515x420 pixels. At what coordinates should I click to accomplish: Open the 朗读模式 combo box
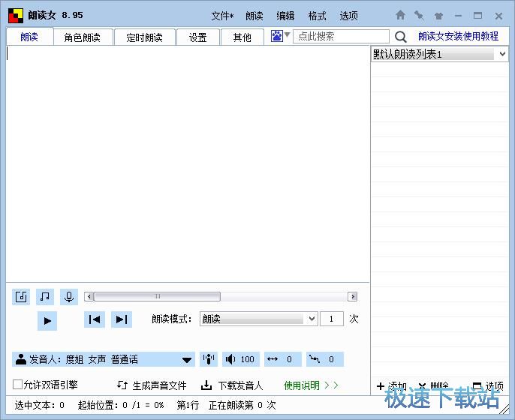tap(258, 319)
